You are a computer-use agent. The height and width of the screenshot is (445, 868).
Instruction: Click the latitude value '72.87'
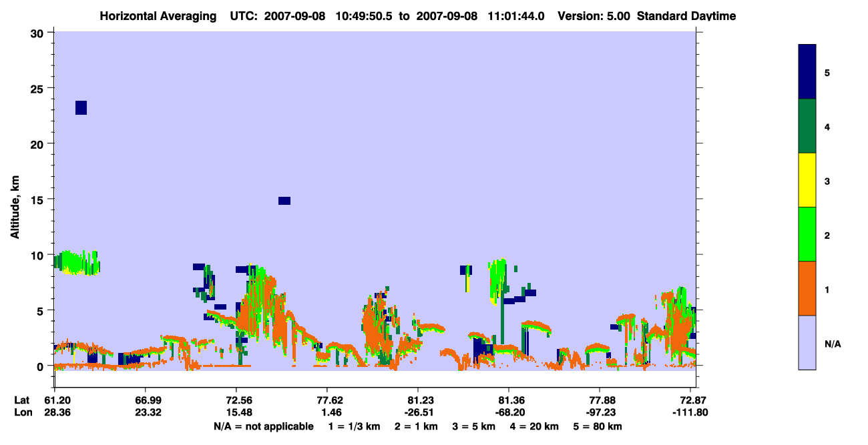[x=692, y=400]
